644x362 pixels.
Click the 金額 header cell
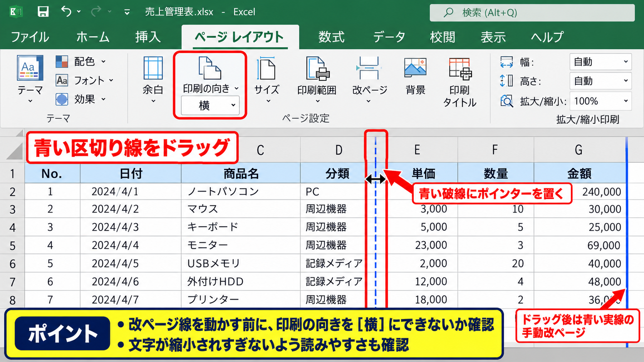(x=580, y=173)
